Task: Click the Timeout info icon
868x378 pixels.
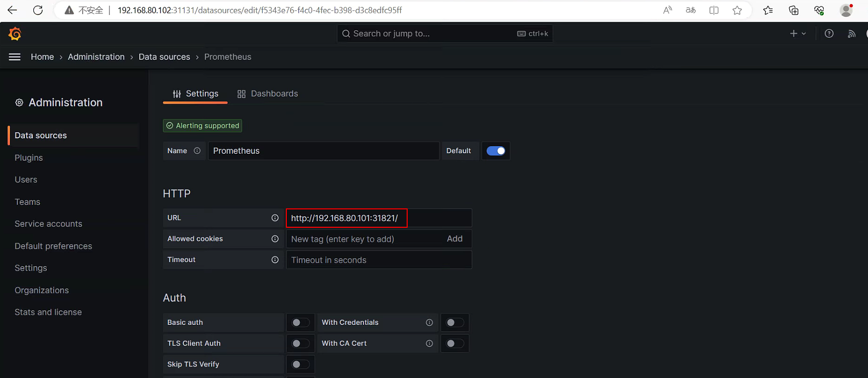Action: (x=275, y=260)
